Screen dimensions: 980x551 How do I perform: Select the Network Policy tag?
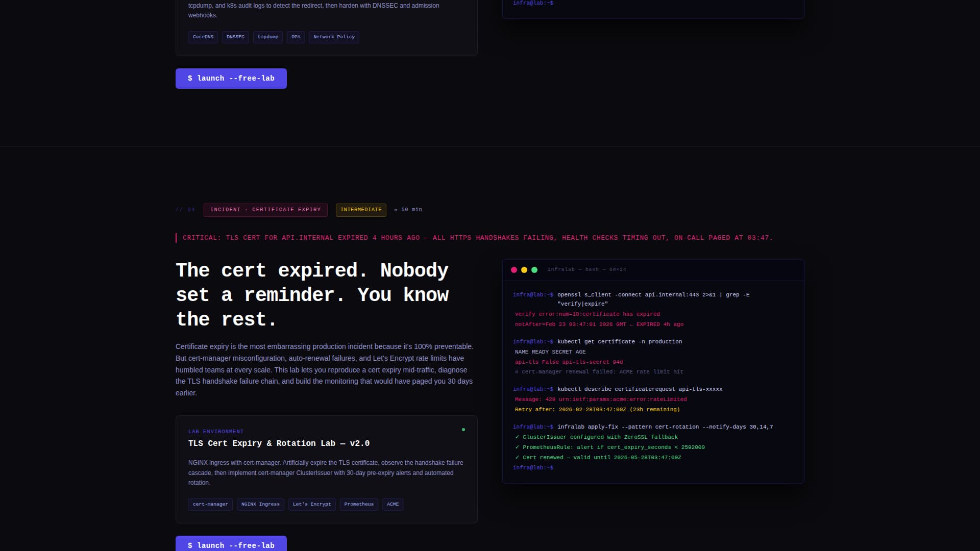pos(334,37)
